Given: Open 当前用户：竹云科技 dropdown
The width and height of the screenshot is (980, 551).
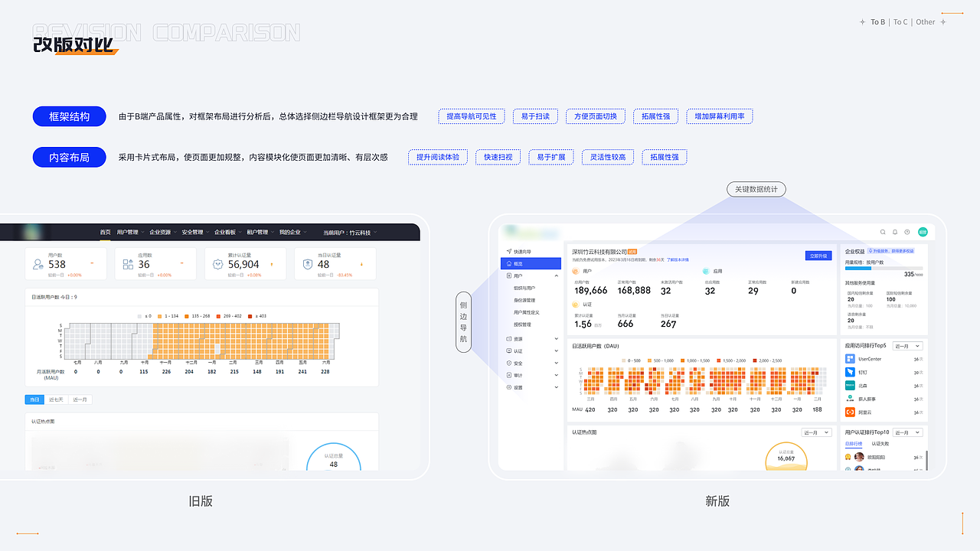Looking at the screenshot, I should click(x=350, y=233).
